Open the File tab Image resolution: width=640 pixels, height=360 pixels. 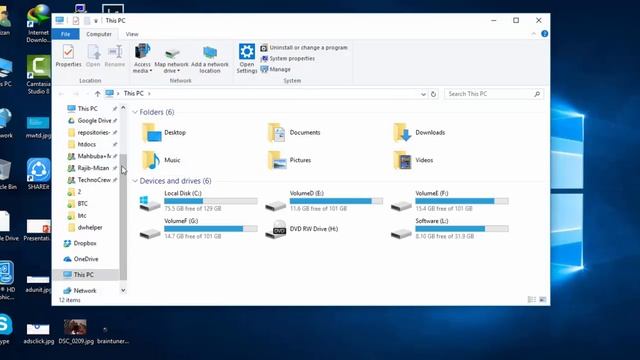[65, 34]
